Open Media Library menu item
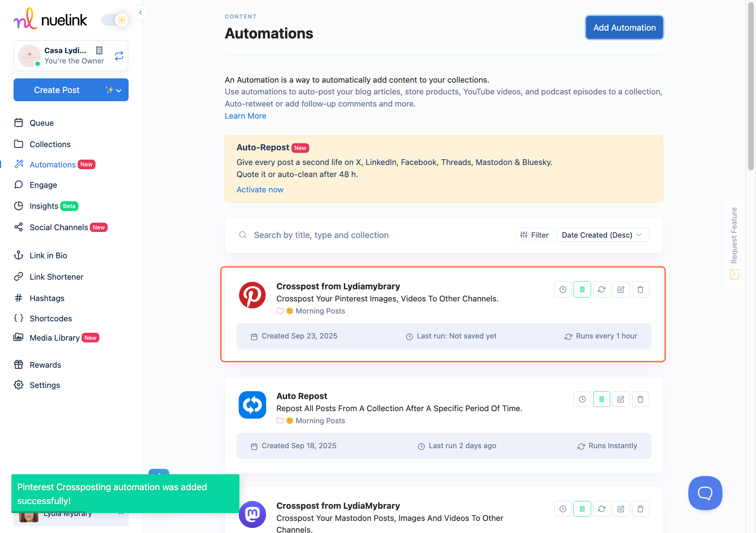 point(55,338)
